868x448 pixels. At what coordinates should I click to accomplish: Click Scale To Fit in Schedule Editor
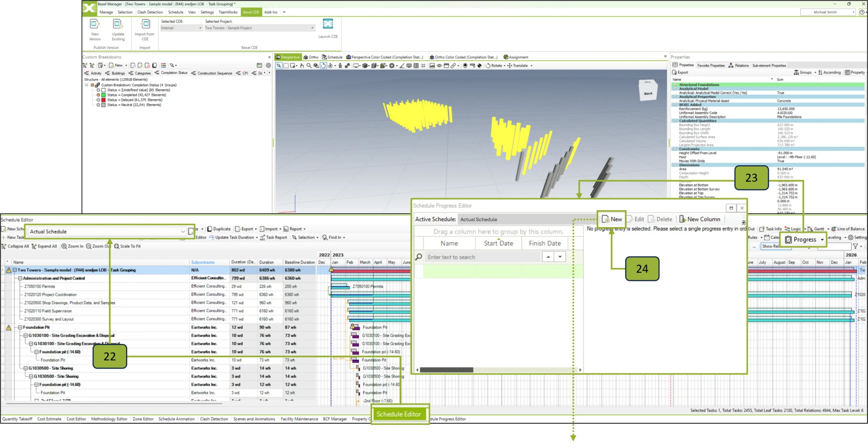pyautogui.click(x=127, y=246)
